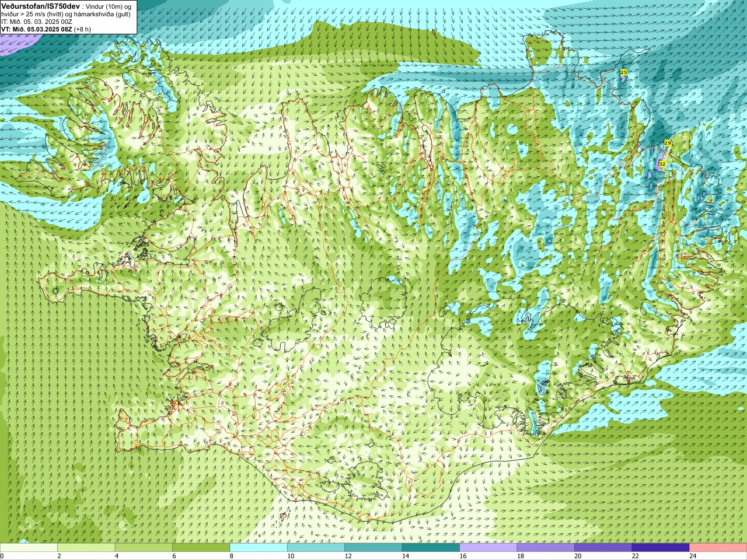The width and height of the screenshot is (747, 560).
Task: Pick the dark indigo 22–24 m/s legend swatch
Action: 661,548
